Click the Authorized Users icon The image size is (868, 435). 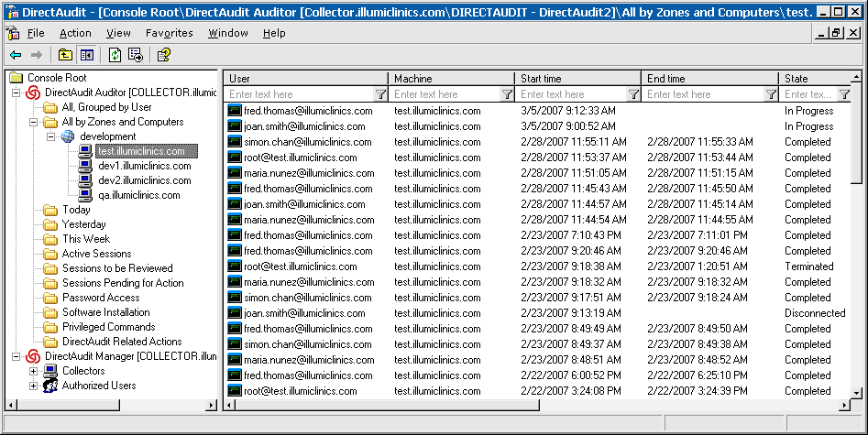point(50,386)
